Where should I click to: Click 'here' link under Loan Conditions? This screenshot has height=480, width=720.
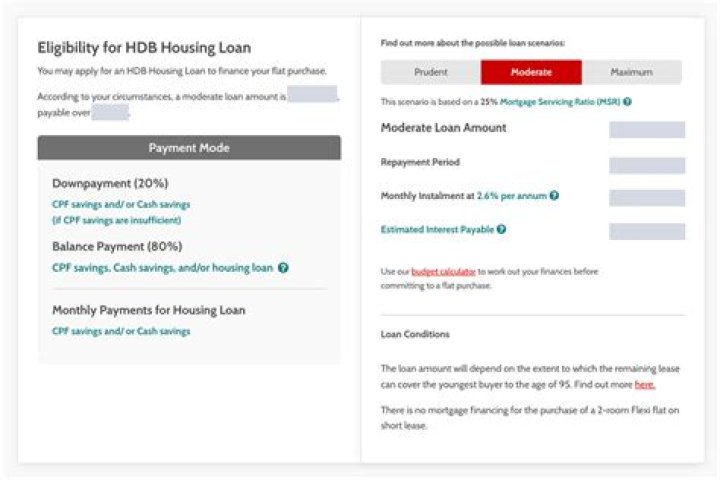(x=645, y=384)
